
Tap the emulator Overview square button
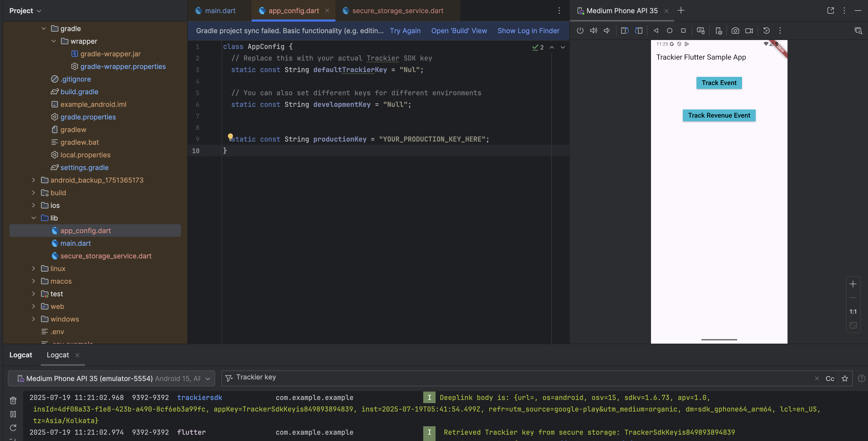[x=683, y=31]
